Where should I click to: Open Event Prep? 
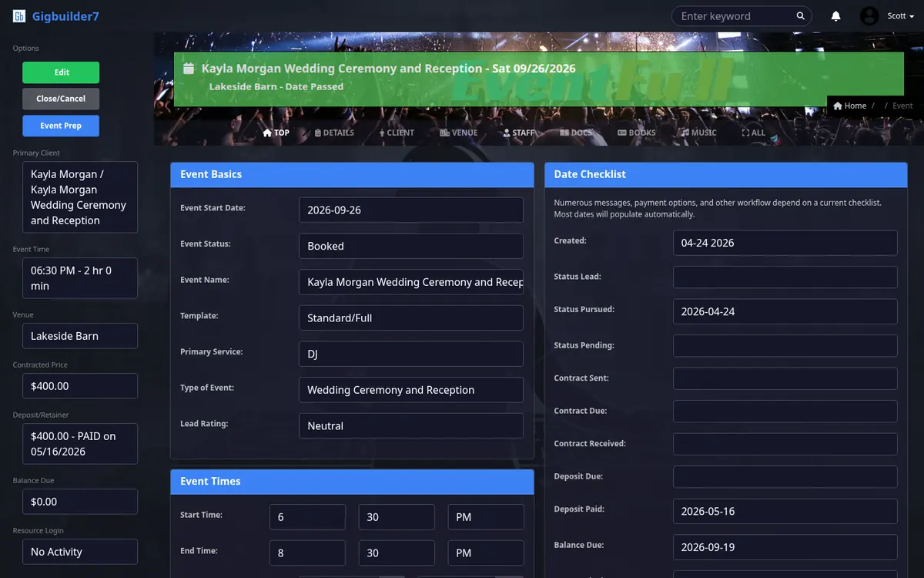click(x=61, y=126)
